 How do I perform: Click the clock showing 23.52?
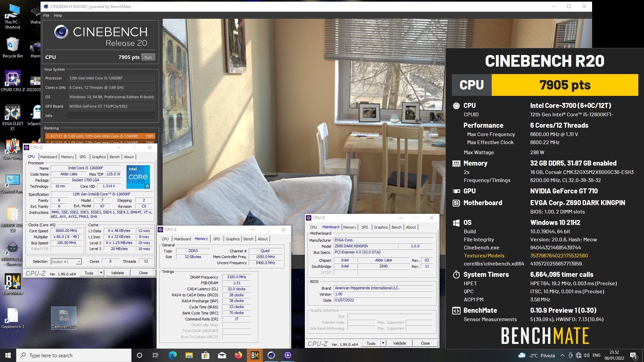(x=614, y=355)
